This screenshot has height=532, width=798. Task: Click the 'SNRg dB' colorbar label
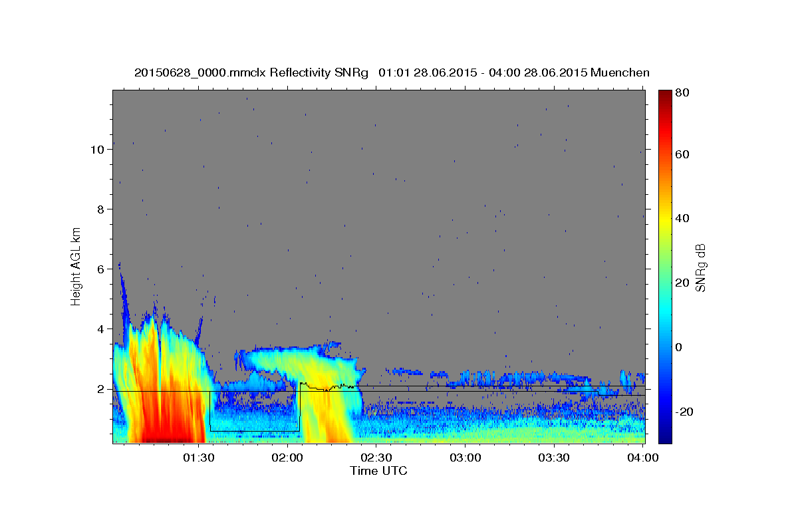[x=700, y=268]
